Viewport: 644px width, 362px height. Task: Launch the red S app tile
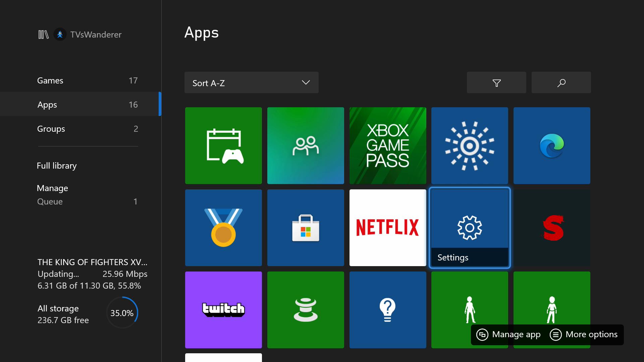click(551, 228)
